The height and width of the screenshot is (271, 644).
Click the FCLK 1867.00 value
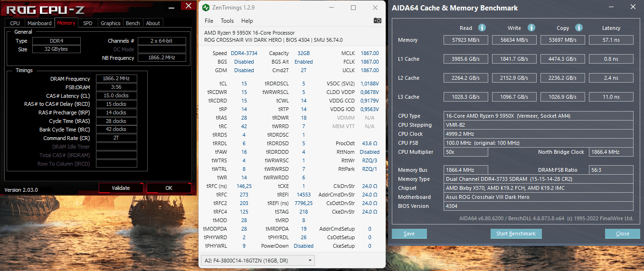[369, 62]
